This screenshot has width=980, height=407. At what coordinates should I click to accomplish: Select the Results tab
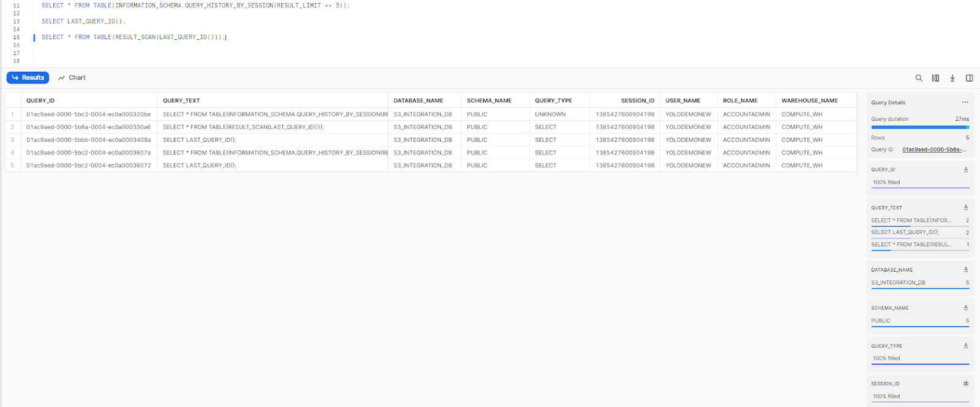click(x=28, y=78)
